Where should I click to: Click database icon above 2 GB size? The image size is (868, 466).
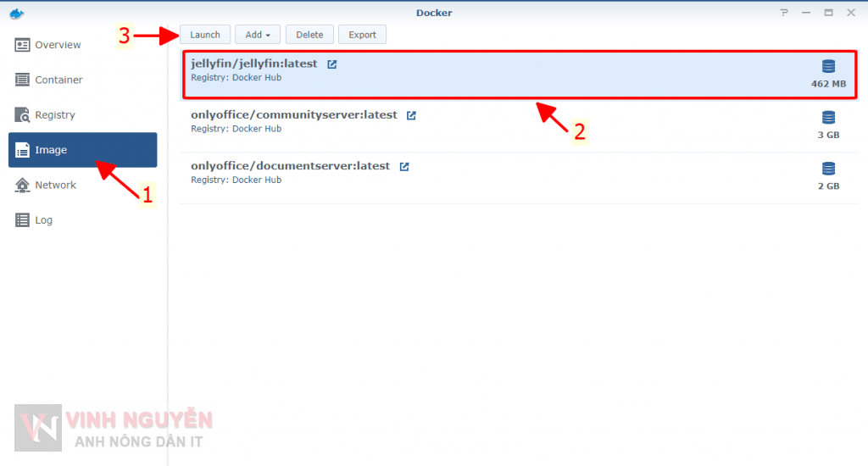(x=828, y=169)
